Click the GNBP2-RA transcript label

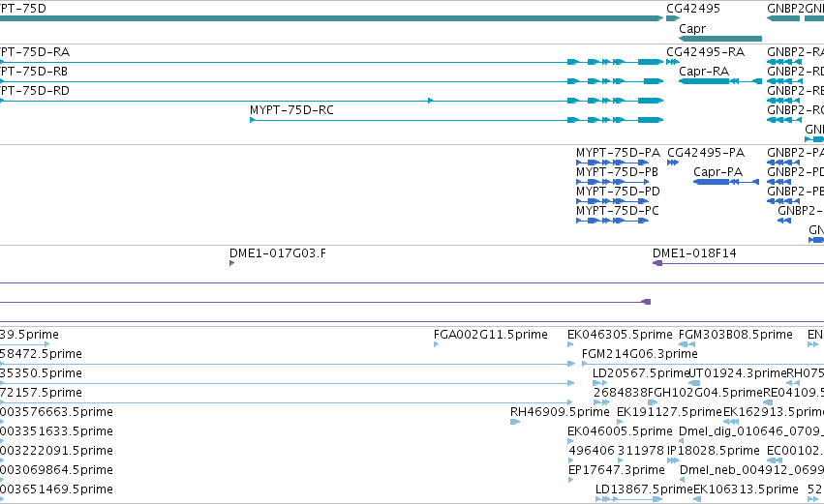coord(795,52)
